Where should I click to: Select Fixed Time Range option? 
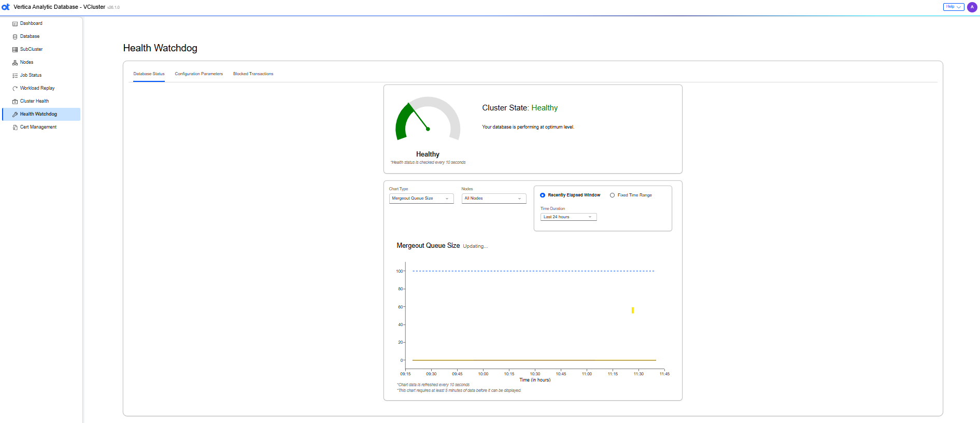pos(612,195)
